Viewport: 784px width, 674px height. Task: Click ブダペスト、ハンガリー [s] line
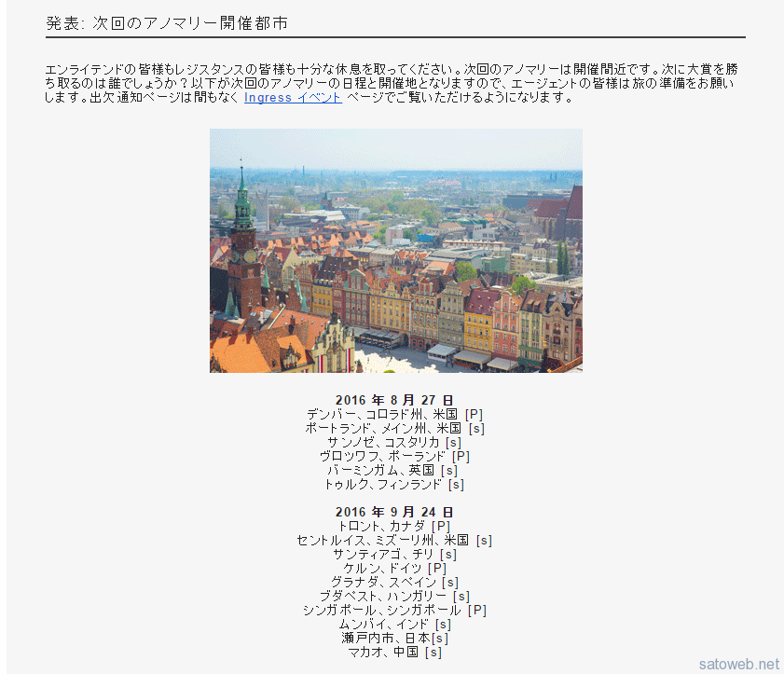(394, 597)
